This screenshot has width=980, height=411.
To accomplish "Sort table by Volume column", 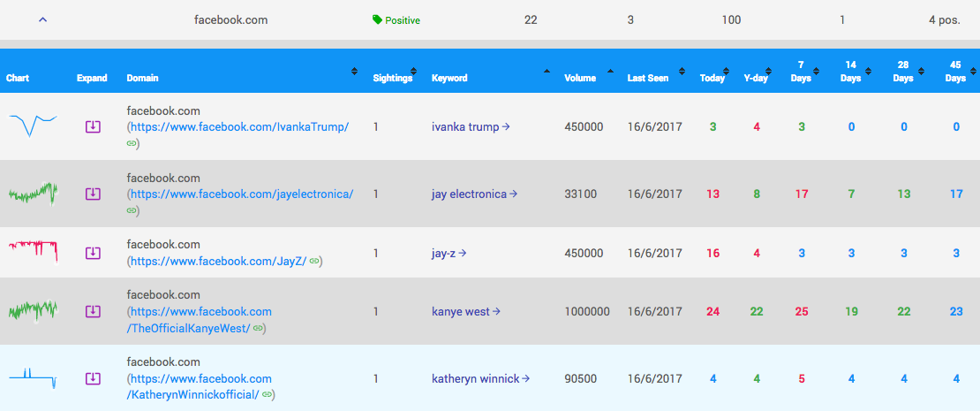I will 610,71.
